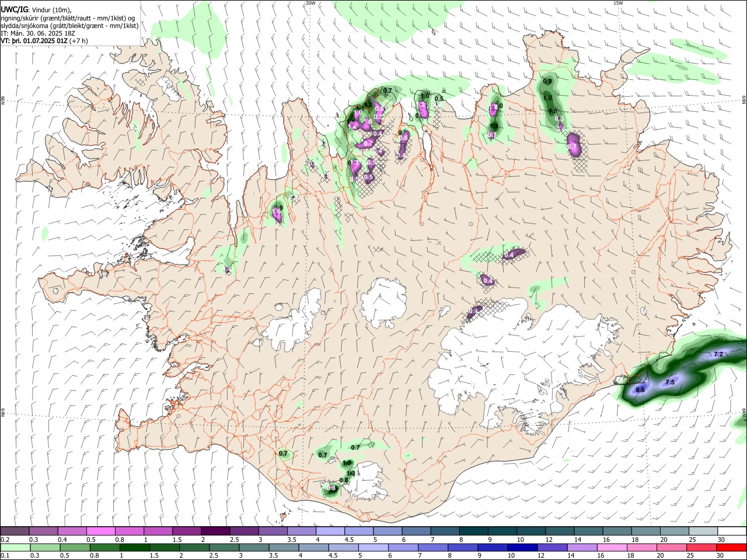Viewport: 747px width, 560px height.
Task: Click the 'IT: Mán. 30. 06. 2025 18Z' line
Action: (x=37, y=33)
